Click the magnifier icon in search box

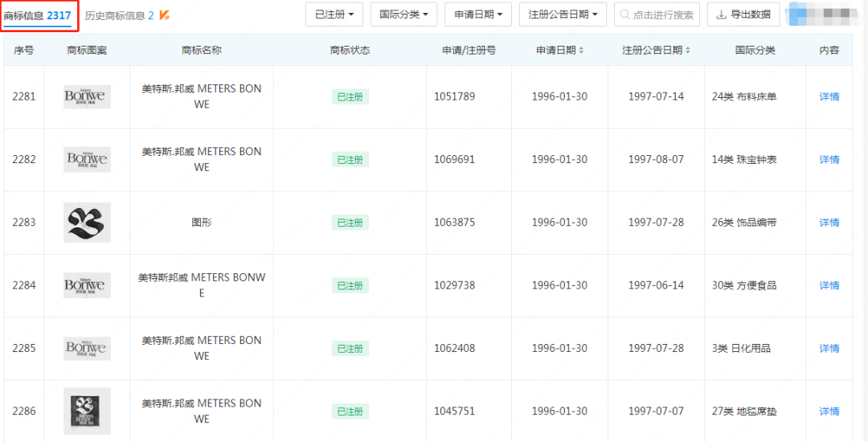coord(624,15)
